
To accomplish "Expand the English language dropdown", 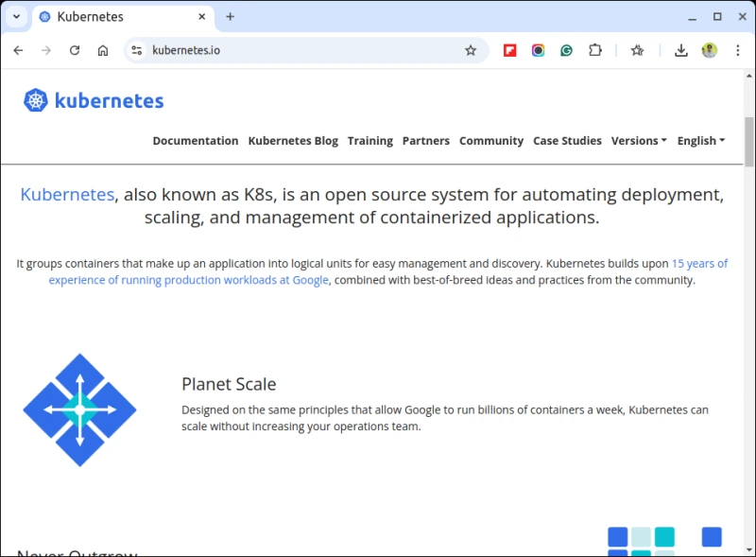I will [x=701, y=141].
